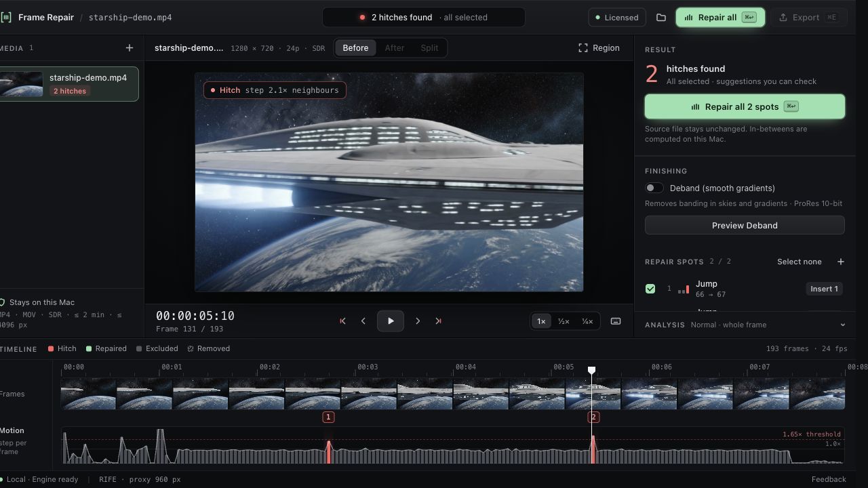Switch to the Before view tab
This screenshot has width=868, height=488.
tap(355, 48)
